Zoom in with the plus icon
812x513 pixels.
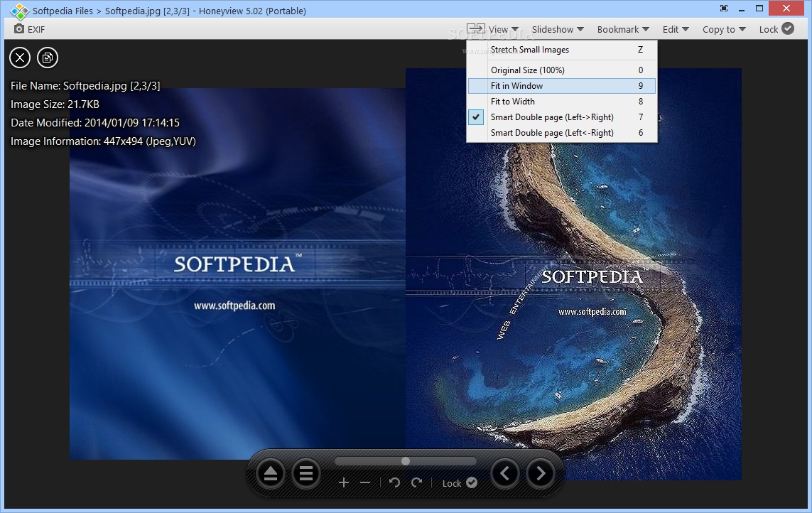(343, 483)
